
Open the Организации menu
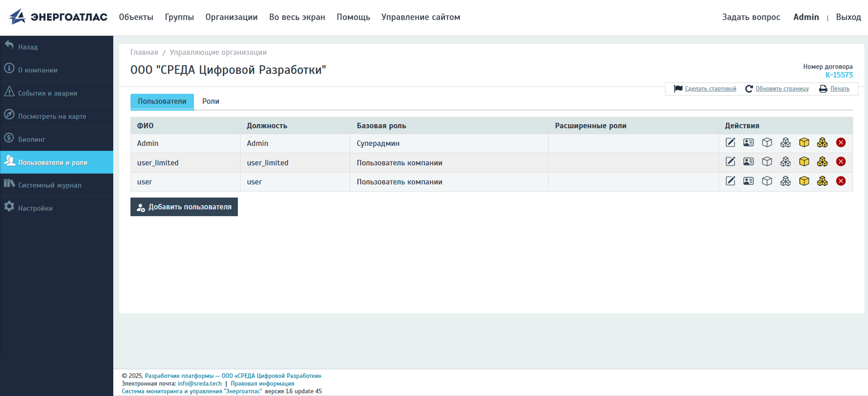point(231,17)
